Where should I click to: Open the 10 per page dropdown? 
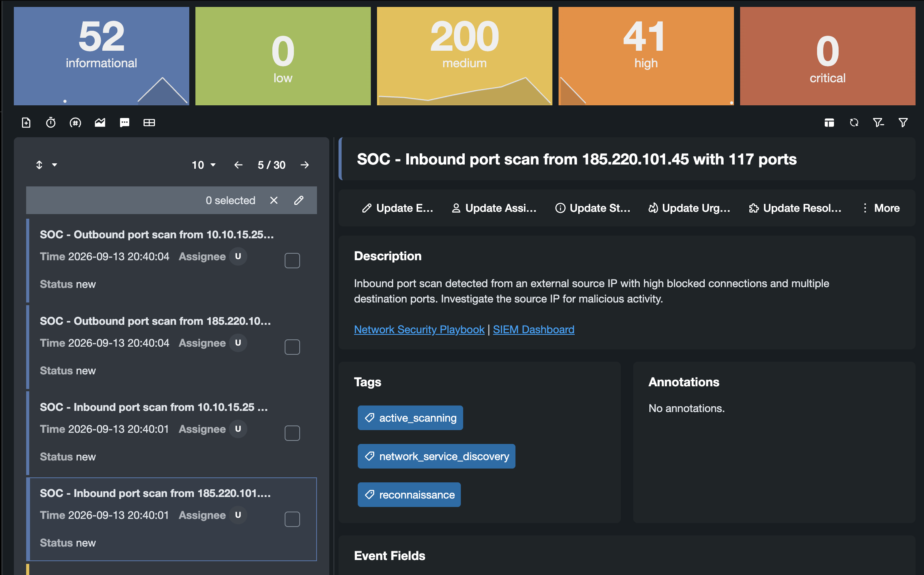(x=204, y=165)
